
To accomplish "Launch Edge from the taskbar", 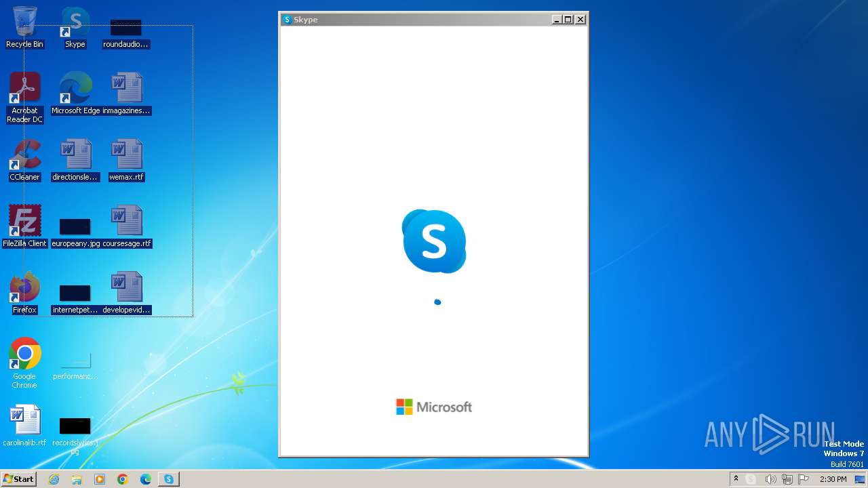I will [146, 479].
